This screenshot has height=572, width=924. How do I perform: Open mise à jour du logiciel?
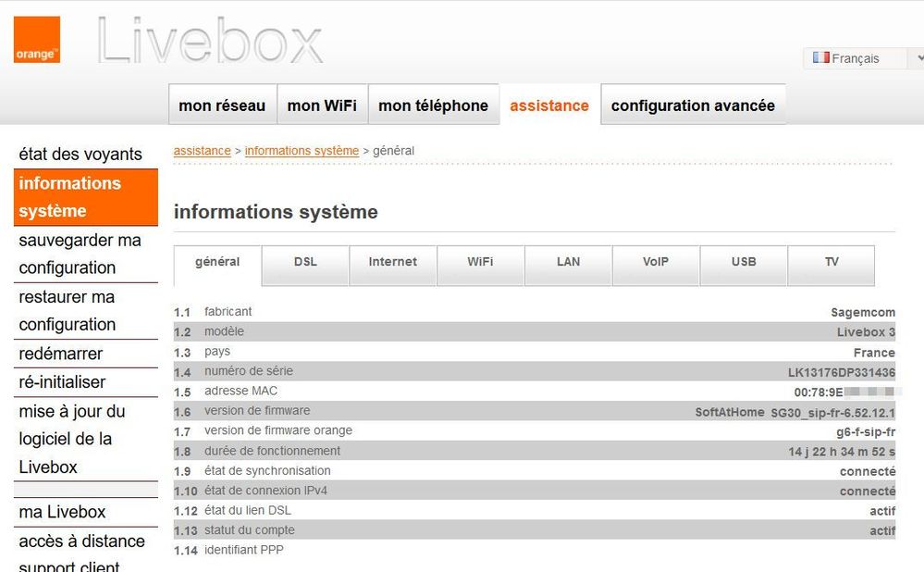[x=86, y=439]
